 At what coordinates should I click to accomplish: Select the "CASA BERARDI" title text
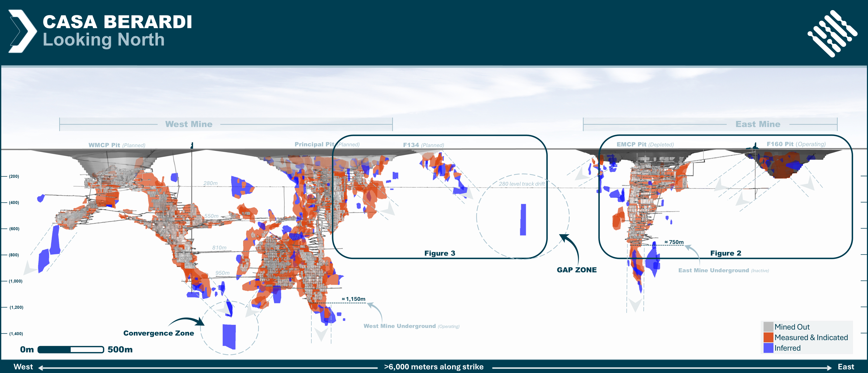tap(117, 22)
